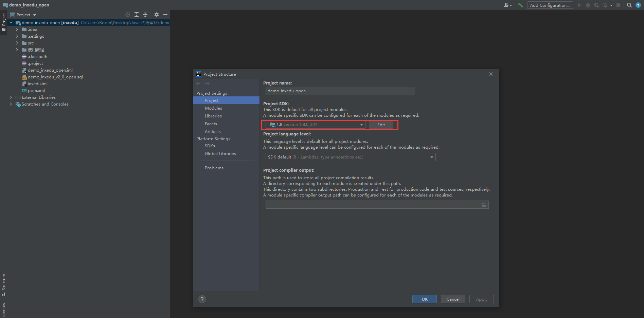Expand the .idea folder
The image size is (644, 318).
click(17, 30)
